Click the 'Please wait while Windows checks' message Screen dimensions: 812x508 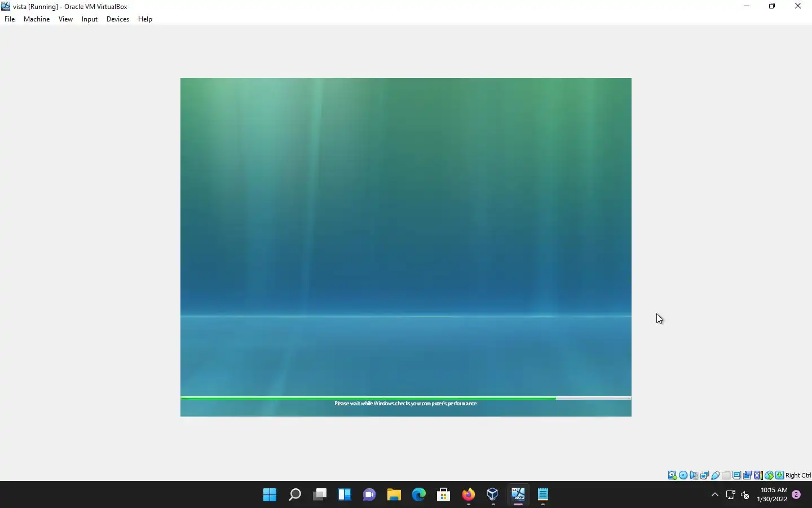point(406,404)
